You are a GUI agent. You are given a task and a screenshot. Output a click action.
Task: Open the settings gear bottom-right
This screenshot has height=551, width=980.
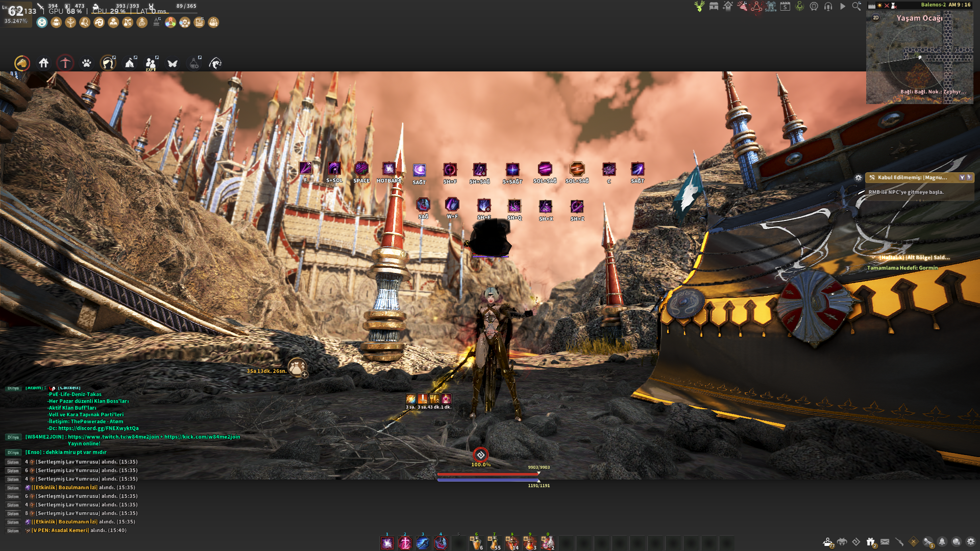pyautogui.click(x=971, y=542)
